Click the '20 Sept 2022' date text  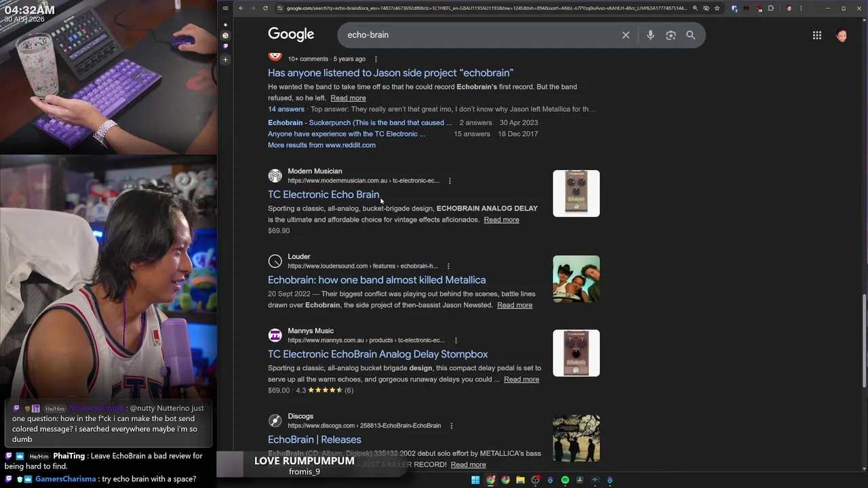point(289,294)
